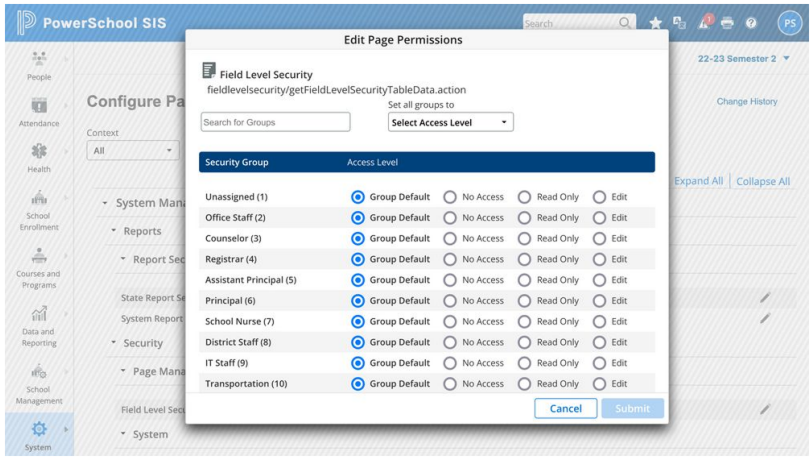Click the Search for Groups field
This screenshot has width=810, height=458.
point(275,122)
